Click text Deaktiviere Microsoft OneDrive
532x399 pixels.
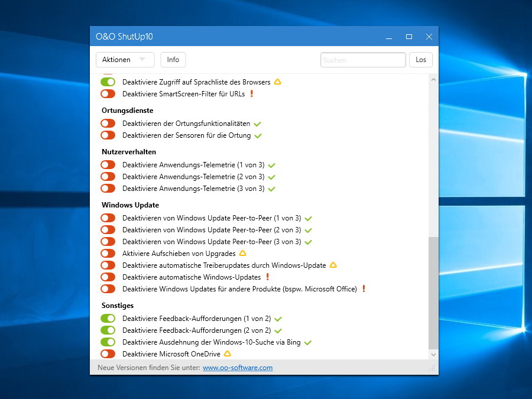171,354
